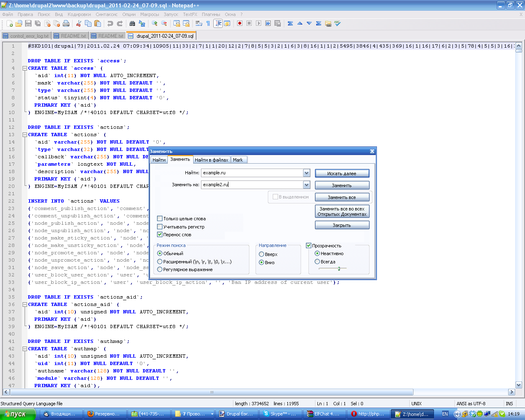
Task: Switch to 'Найти в файлах' tab
Action: pos(211,160)
